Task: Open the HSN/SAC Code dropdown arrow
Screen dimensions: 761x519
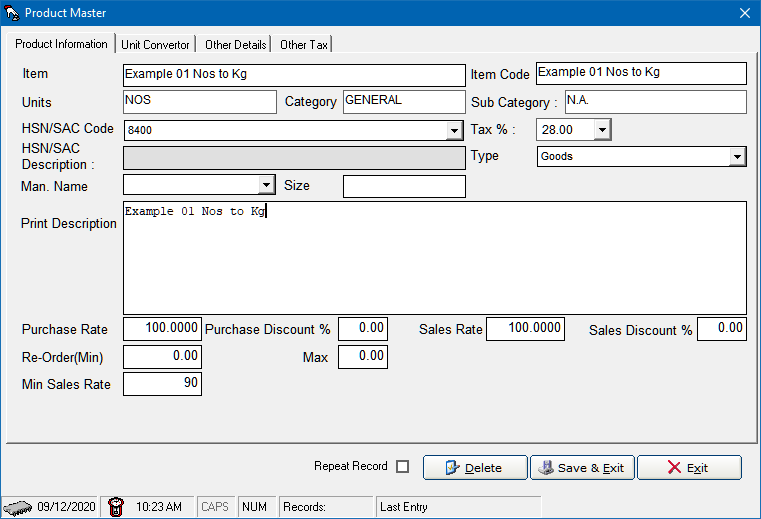Action: pos(454,131)
